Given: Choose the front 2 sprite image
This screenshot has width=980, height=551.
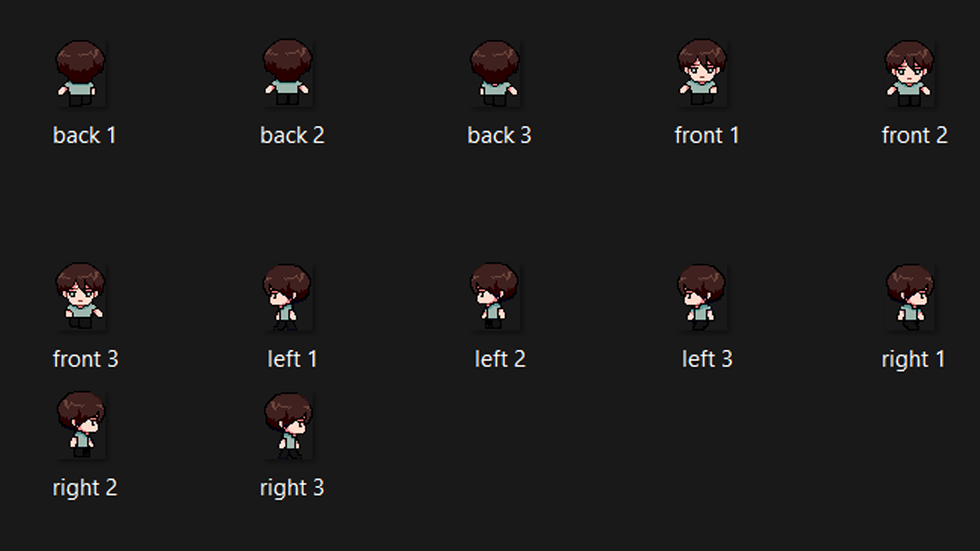Looking at the screenshot, I should pos(909,73).
